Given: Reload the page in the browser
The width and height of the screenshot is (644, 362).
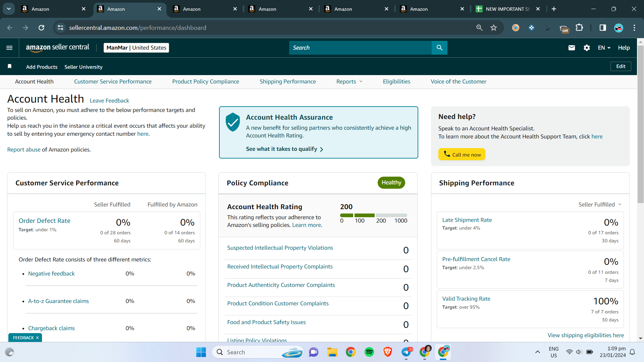Looking at the screenshot, I should coord(42,28).
